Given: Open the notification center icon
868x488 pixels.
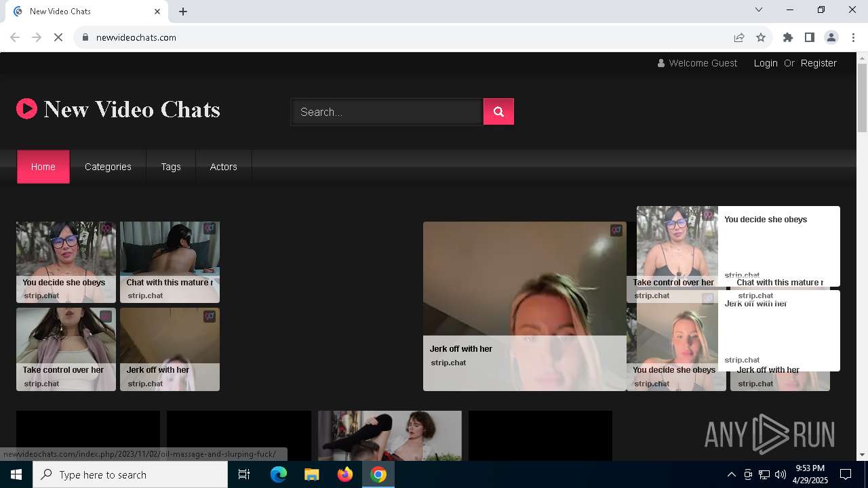Looking at the screenshot, I should click(846, 474).
